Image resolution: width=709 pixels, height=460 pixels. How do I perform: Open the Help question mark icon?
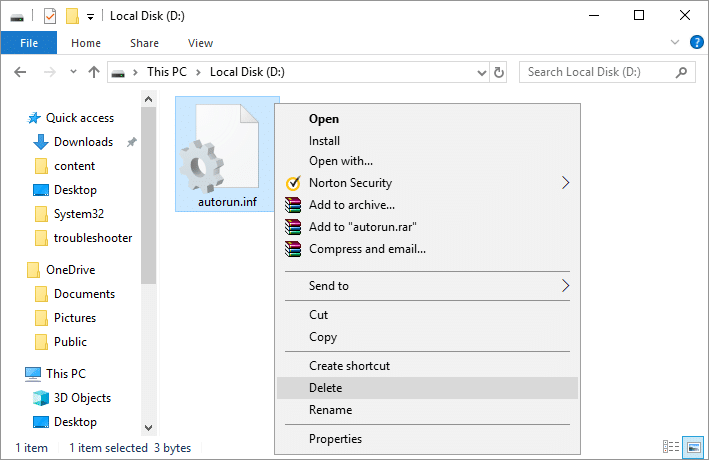tap(697, 43)
